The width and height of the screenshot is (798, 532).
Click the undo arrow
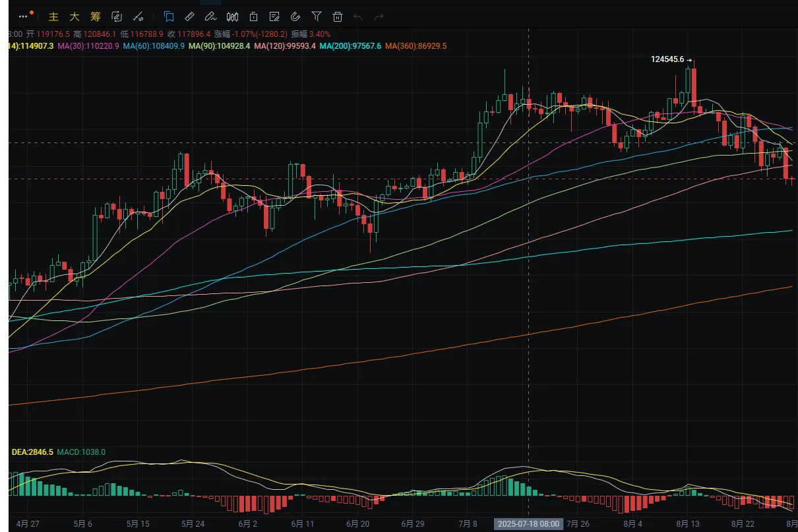pos(358,16)
